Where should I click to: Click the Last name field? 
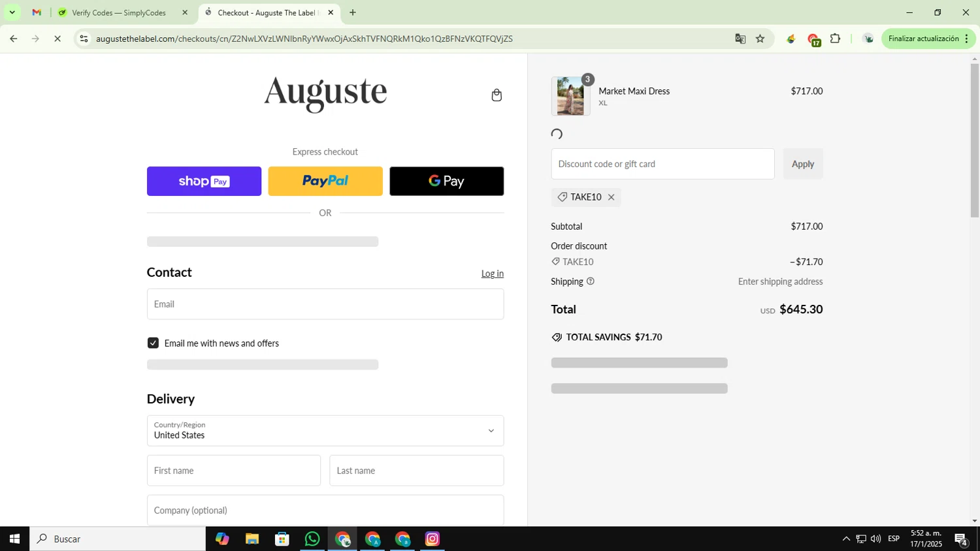pyautogui.click(x=417, y=471)
